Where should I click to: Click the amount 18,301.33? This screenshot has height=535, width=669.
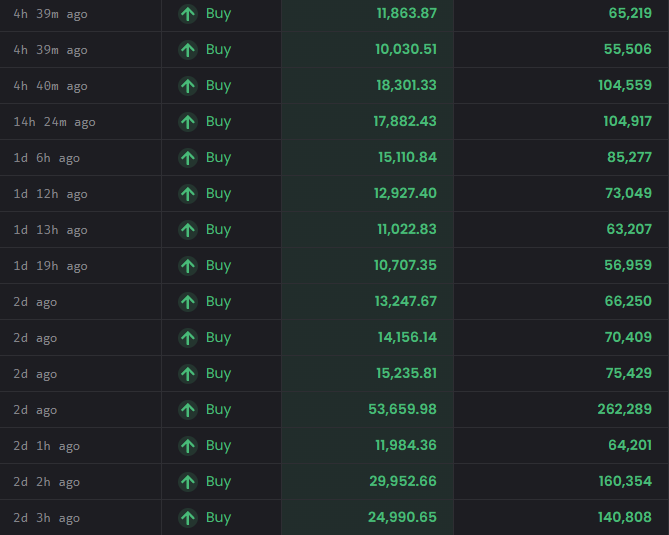[x=406, y=85]
